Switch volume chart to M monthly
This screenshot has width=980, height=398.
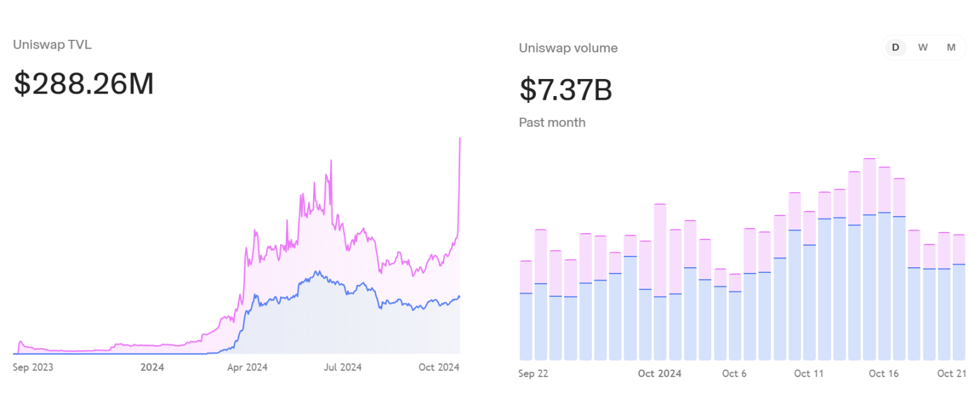(x=951, y=47)
